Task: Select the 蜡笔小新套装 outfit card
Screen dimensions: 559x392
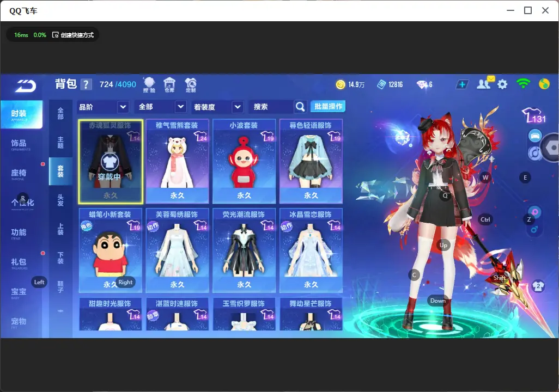Action: pyautogui.click(x=110, y=250)
